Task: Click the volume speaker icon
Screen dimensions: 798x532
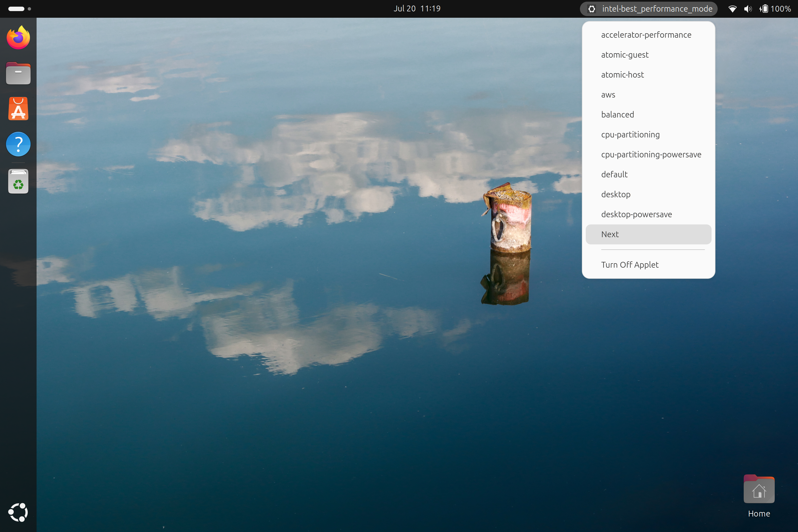Action: pos(748,9)
